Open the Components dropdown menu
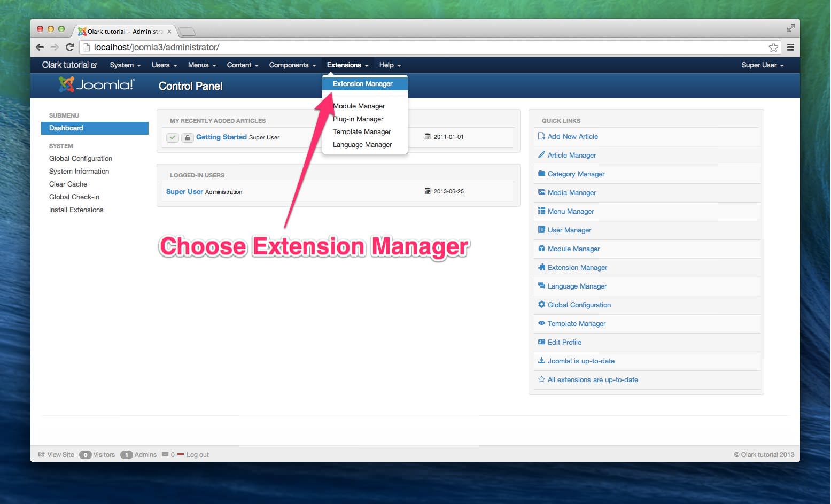 (x=292, y=65)
